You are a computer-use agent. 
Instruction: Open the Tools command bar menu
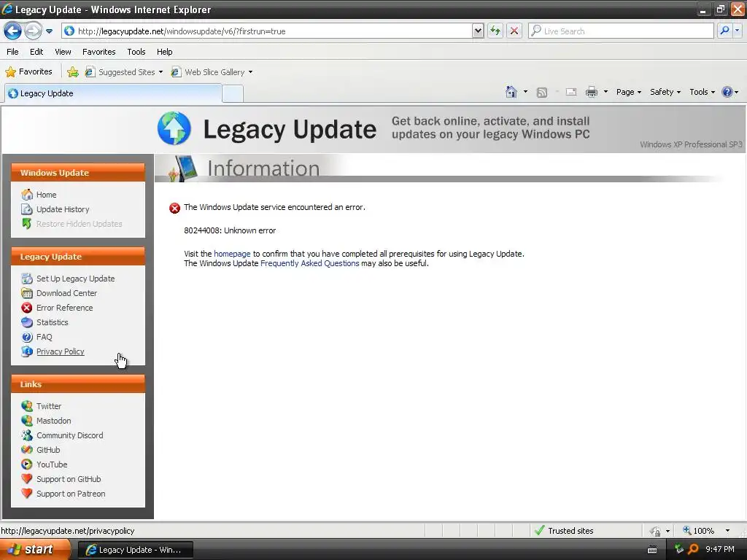pos(702,92)
